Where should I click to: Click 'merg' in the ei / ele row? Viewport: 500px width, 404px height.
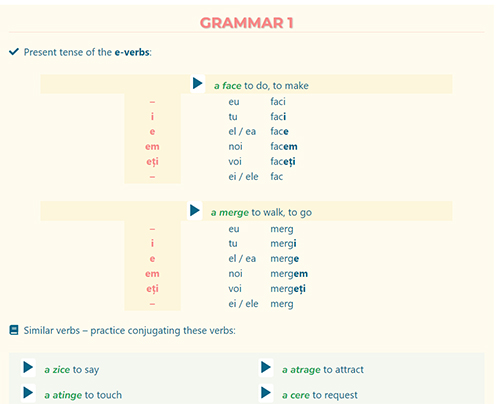[x=282, y=304]
